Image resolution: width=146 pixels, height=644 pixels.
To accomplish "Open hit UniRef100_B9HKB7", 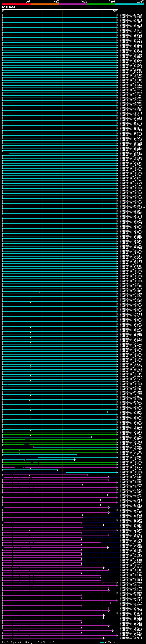I will point(131,37).
